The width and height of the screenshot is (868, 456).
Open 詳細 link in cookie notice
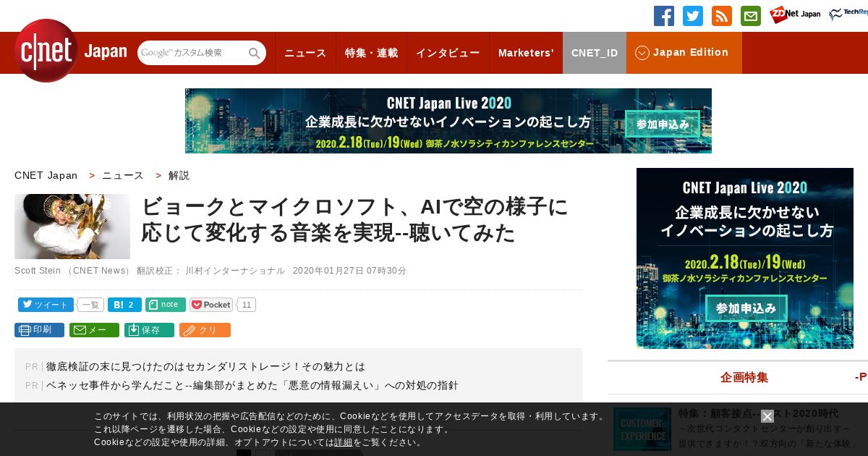pyautogui.click(x=343, y=442)
